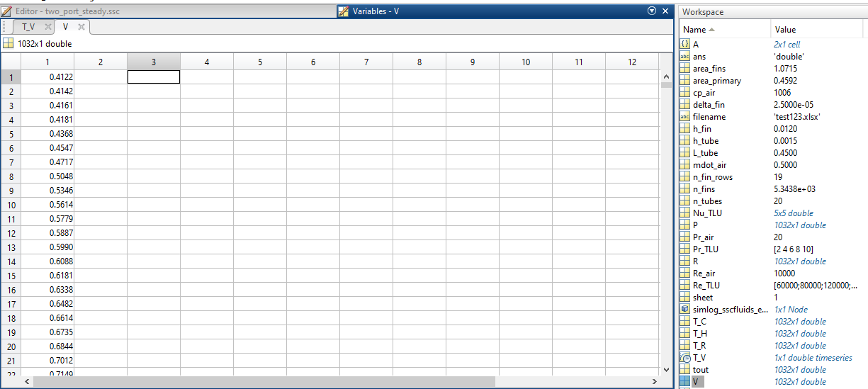This screenshot has width=868, height=389.
Task: Click the horizontal scrollbar right arrow
Action: click(x=653, y=381)
